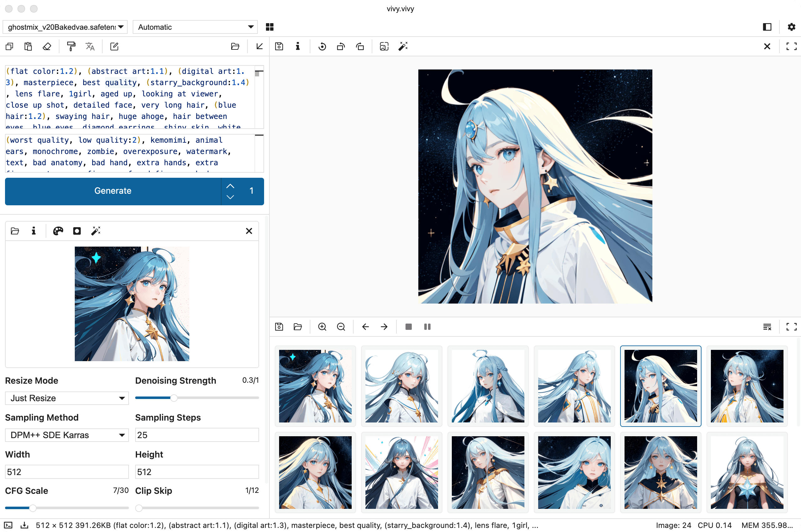Open the color palette icon in image panel
The width and height of the screenshot is (801, 532).
click(58, 231)
